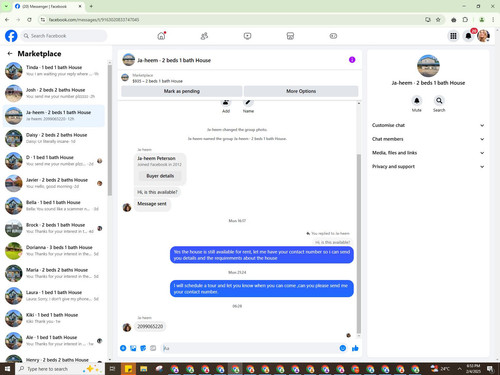
Task: Open the browser extensions puzzle icon
Action: coord(465,20)
